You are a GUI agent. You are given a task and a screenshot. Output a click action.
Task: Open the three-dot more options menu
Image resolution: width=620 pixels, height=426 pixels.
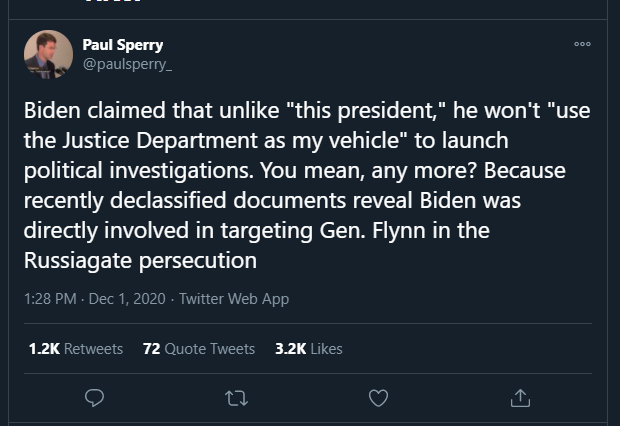(x=582, y=44)
